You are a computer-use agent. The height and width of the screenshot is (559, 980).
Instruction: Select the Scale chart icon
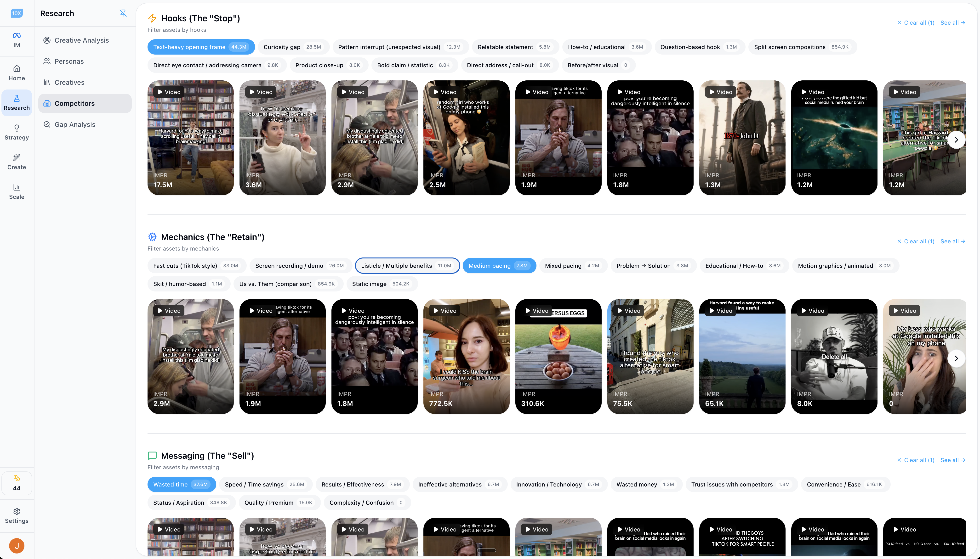[17, 191]
